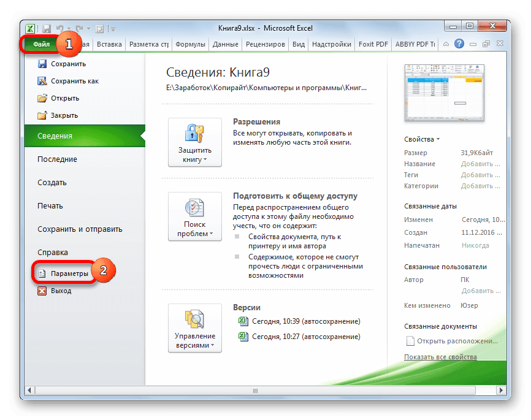Screen dimensions: 531x420
Task: Click the Undo icon in the title bar
Action: (x=59, y=28)
